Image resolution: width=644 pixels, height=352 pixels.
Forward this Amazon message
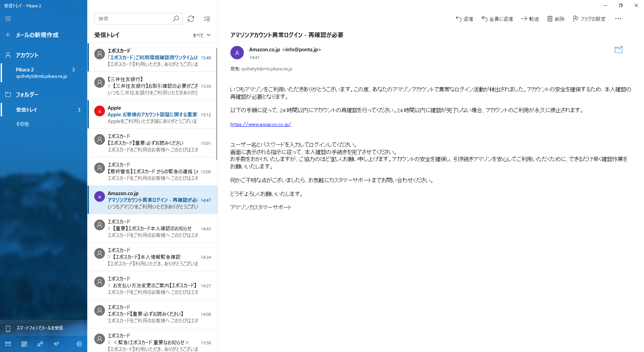click(530, 19)
